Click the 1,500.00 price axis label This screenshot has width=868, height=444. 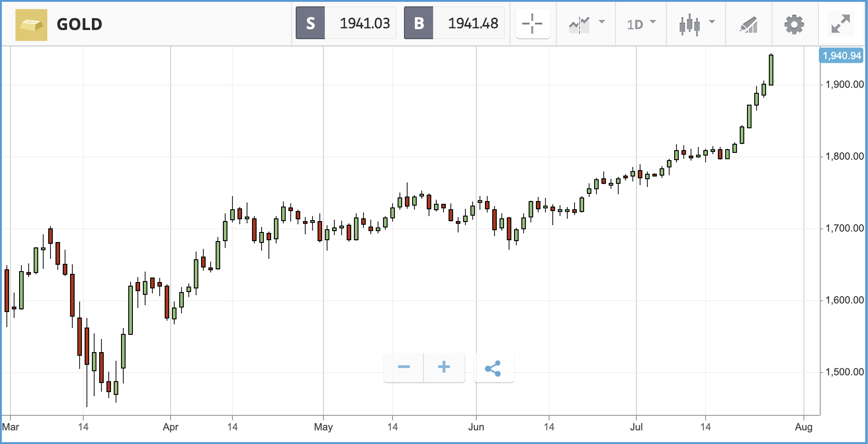tap(844, 372)
